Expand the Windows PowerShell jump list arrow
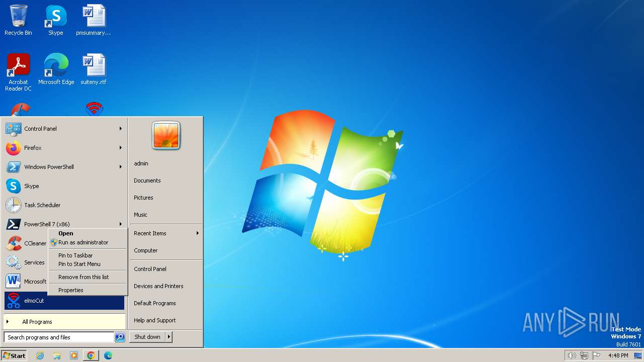This screenshot has height=362, width=644. click(121, 167)
